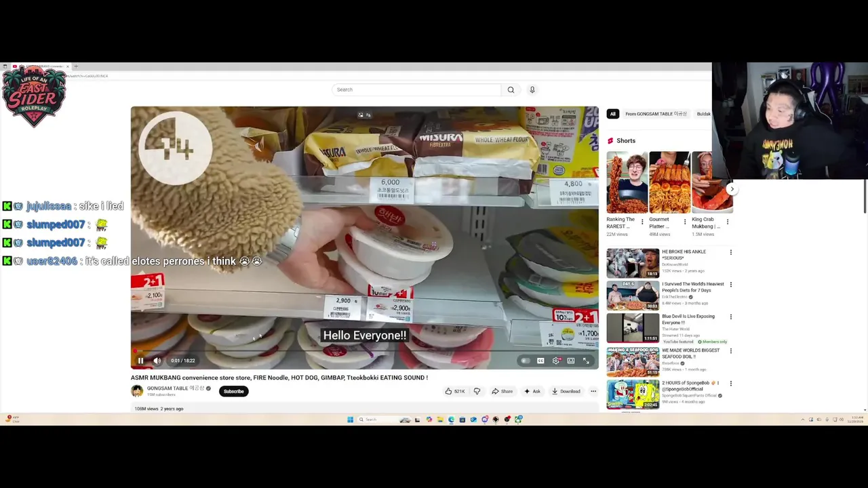Screen dimensions: 868x488
Task: Seek on the video progress bar
Action: coord(365,352)
